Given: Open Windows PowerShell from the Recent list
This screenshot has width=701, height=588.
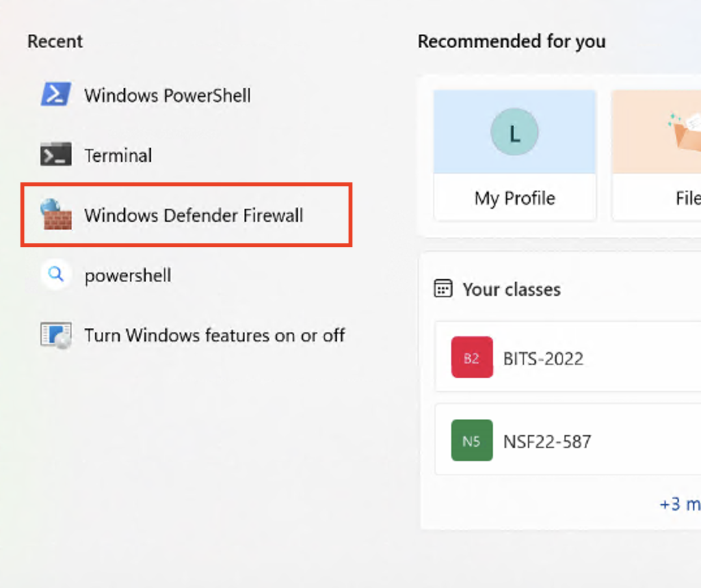Looking at the screenshot, I should (167, 96).
